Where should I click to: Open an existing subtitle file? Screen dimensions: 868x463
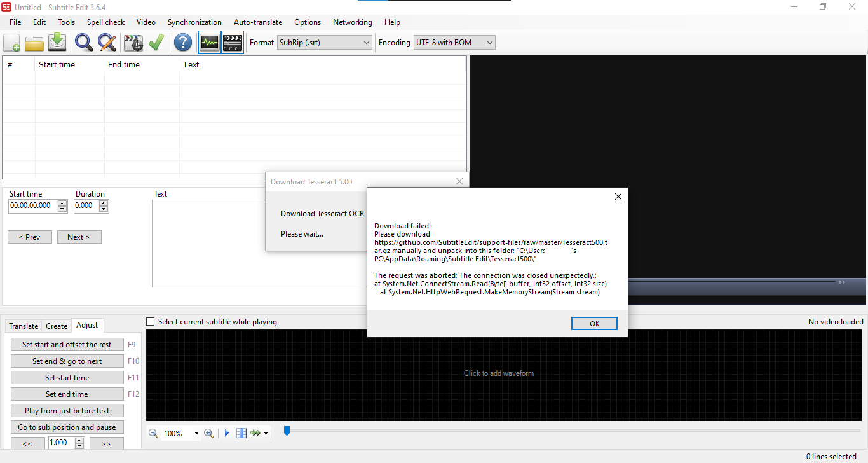[34, 42]
